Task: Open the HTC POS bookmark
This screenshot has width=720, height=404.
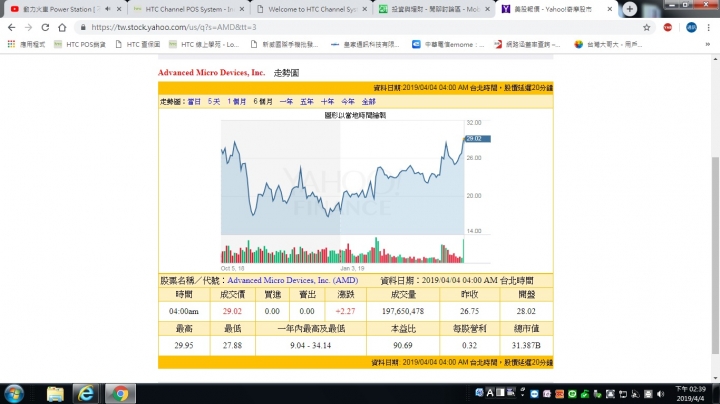Action: point(80,45)
